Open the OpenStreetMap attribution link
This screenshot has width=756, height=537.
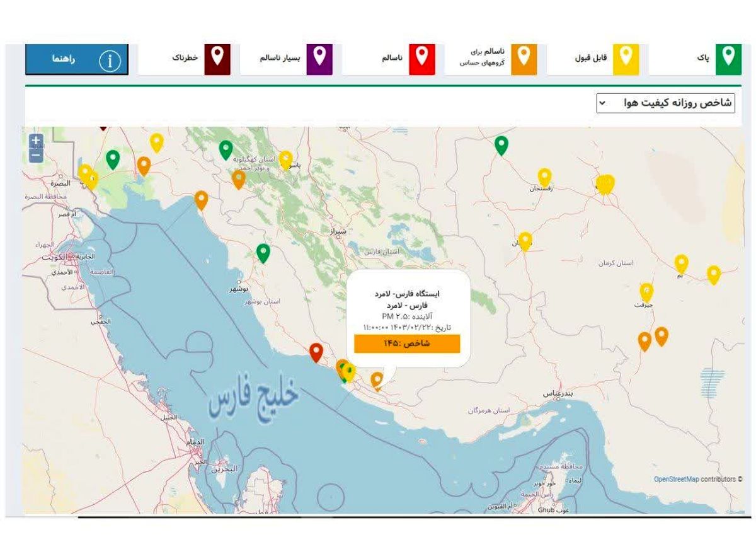pos(676,479)
